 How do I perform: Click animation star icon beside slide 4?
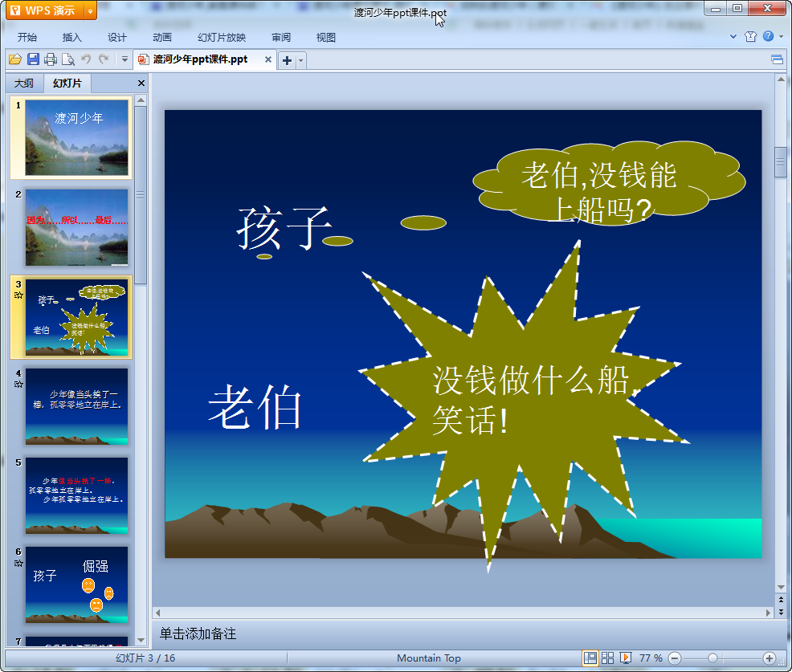(18, 385)
